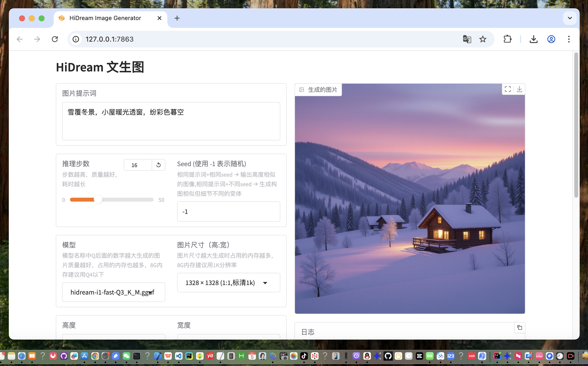Screen dimensions: 588x366
Task: Copy the 日志 log contents
Action: coord(520,328)
